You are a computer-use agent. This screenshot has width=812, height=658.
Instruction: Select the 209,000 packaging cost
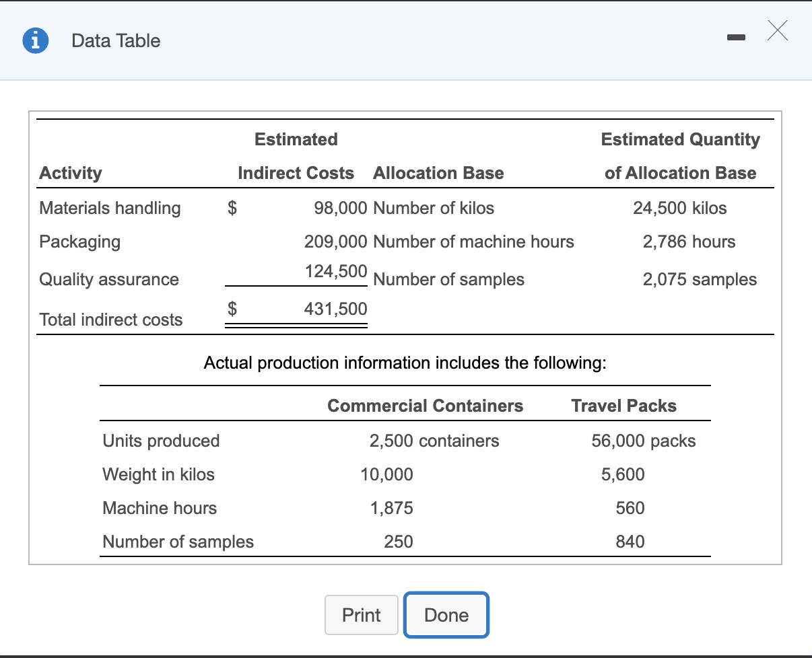click(x=336, y=242)
